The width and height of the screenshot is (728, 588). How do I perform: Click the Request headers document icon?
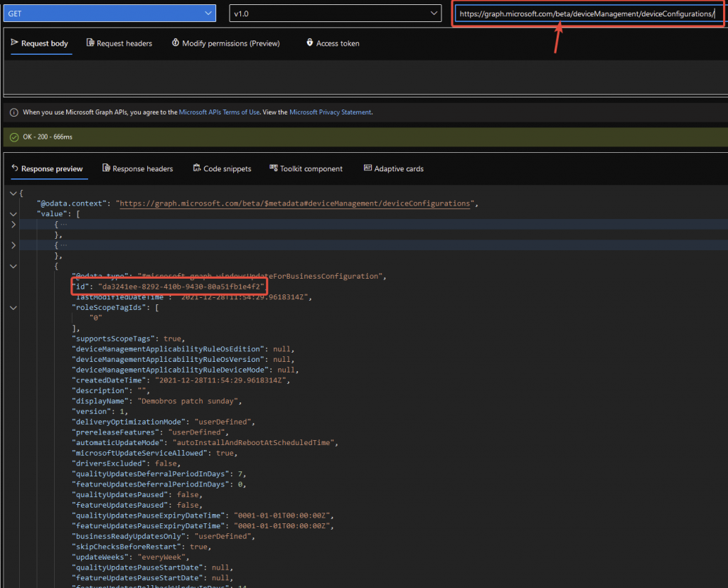[90, 43]
